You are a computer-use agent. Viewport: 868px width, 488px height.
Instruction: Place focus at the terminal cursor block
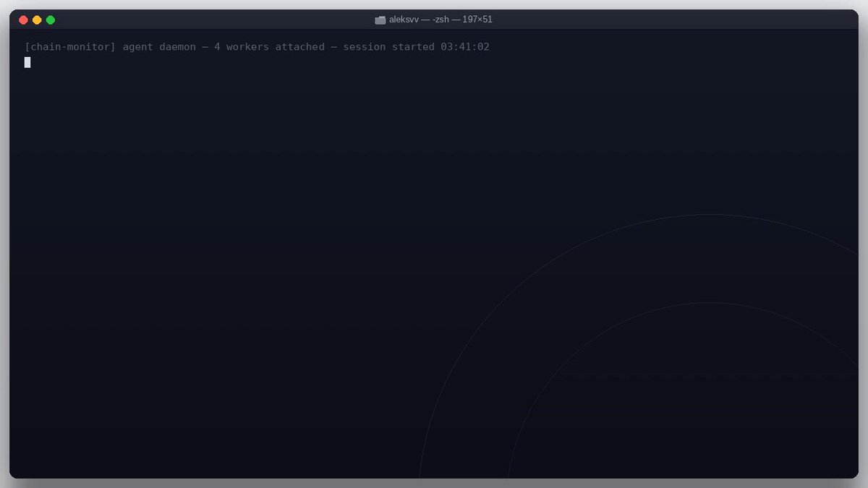click(27, 62)
